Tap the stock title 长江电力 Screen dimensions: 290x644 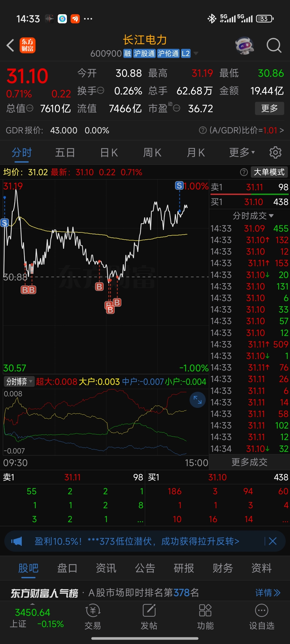145,40
